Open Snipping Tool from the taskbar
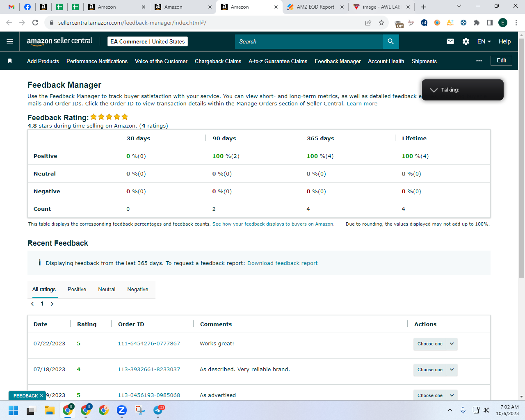Image resolution: width=525 pixels, height=420 pixels. (x=140, y=410)
